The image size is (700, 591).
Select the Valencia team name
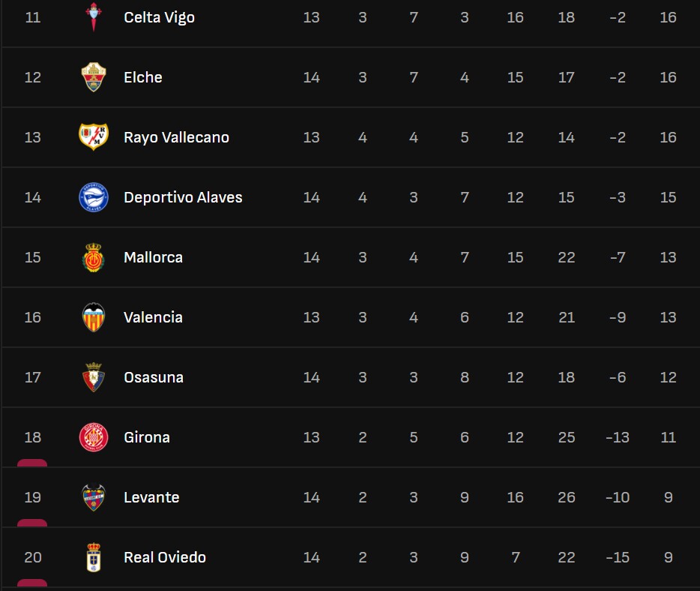pyautogui.click(x=153, y=317)
